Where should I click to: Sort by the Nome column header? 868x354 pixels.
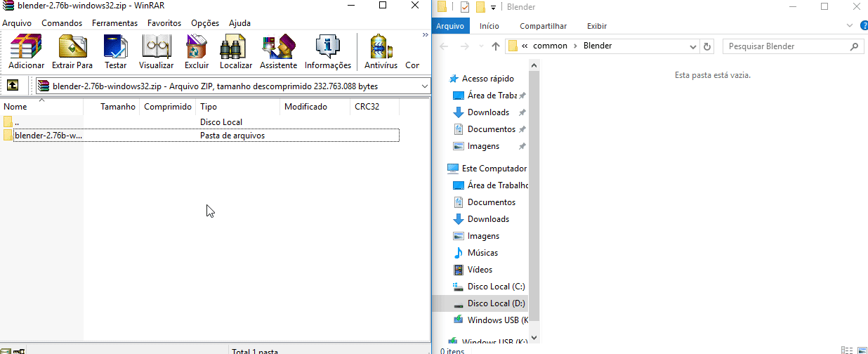(x=41, y=107)
